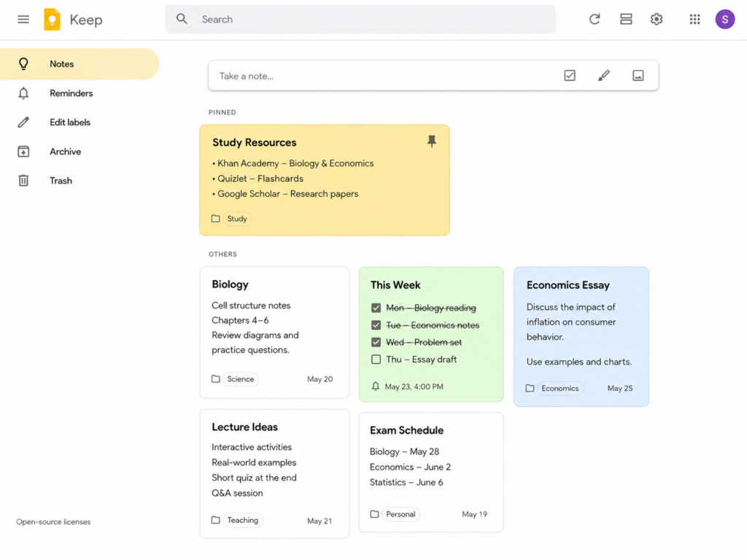Click the search magnifier icon

coord(182,19)
